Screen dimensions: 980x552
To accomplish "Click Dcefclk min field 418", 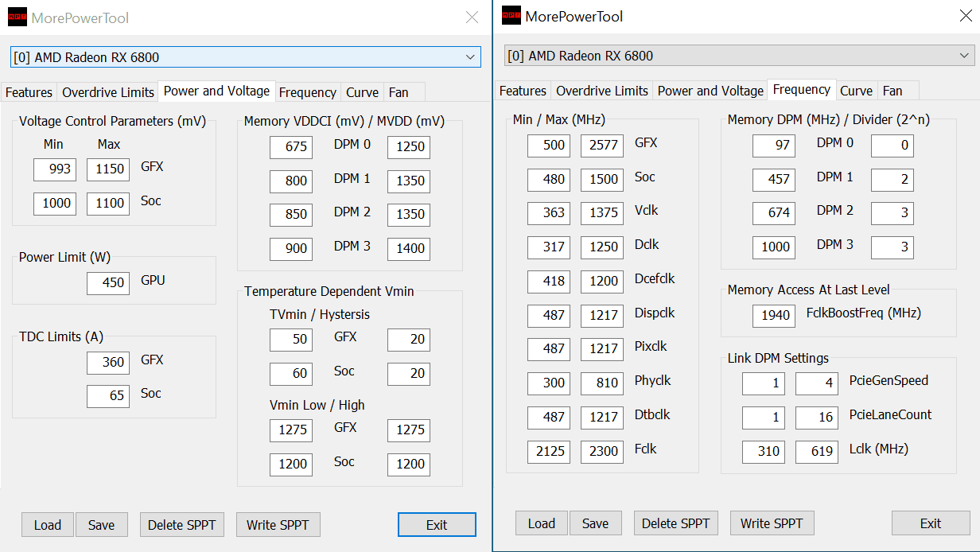I will (549, 282).
